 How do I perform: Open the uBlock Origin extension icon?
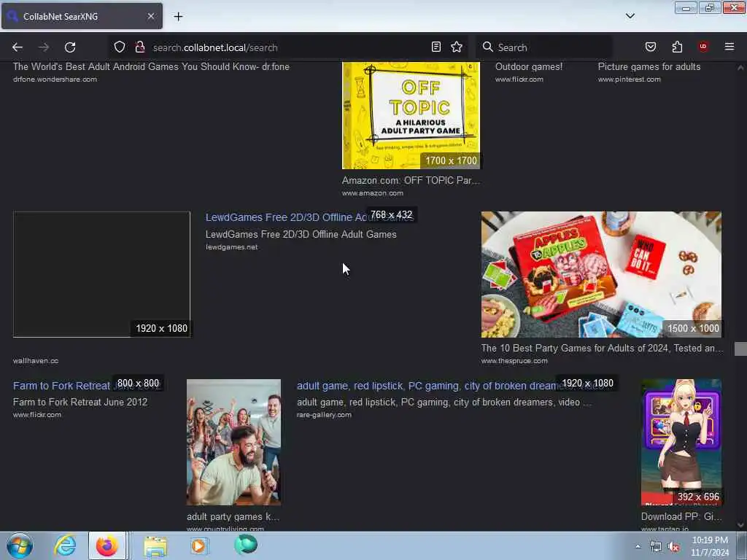(x=703, y=47)
